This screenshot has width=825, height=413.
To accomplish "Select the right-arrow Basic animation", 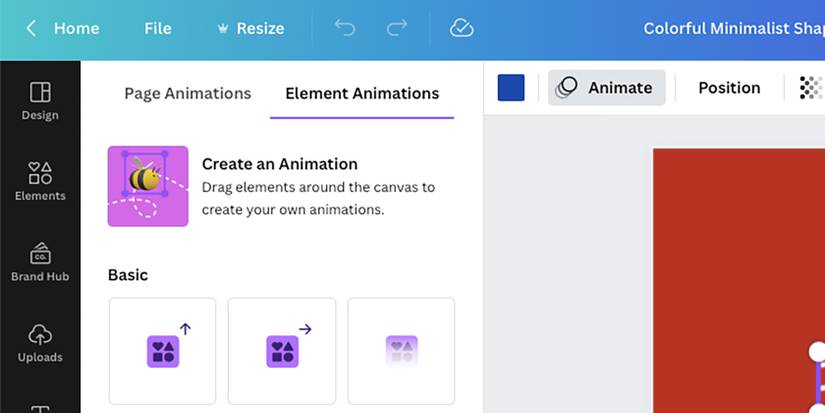I will click(282, 350).
